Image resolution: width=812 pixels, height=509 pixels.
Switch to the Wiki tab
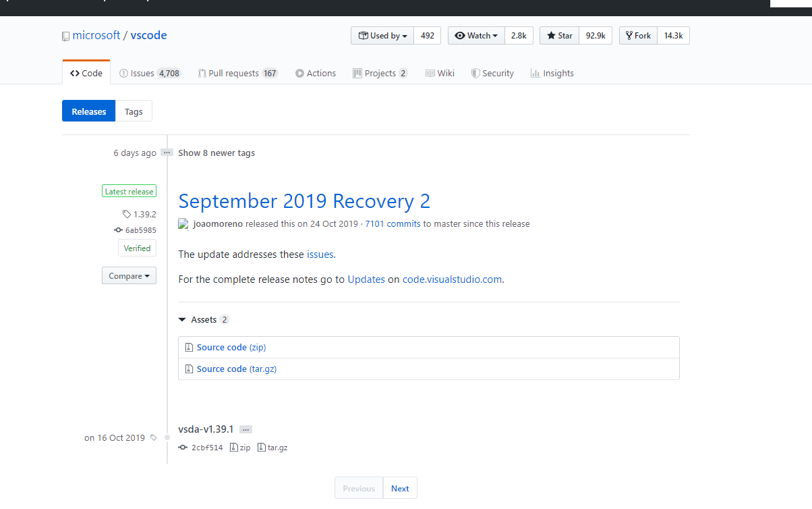[x=440, y=73]
